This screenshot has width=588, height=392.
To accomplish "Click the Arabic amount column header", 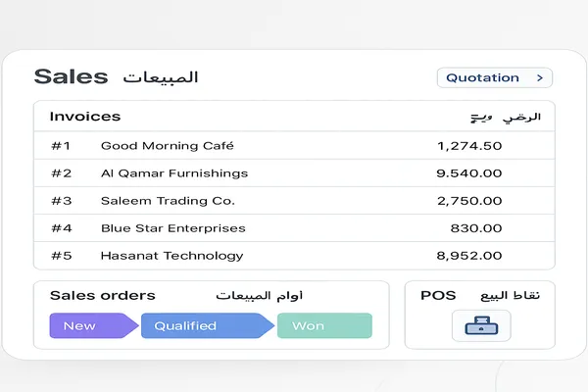I will (506, 117).
